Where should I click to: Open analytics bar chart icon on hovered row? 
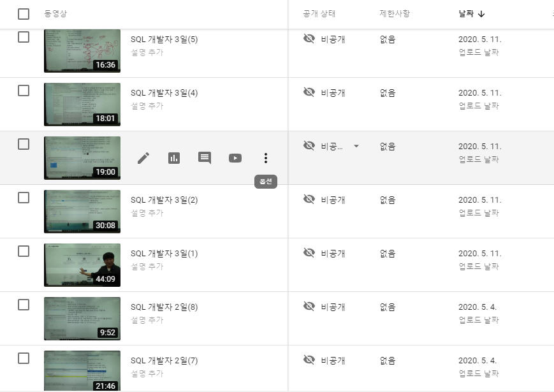174,158
